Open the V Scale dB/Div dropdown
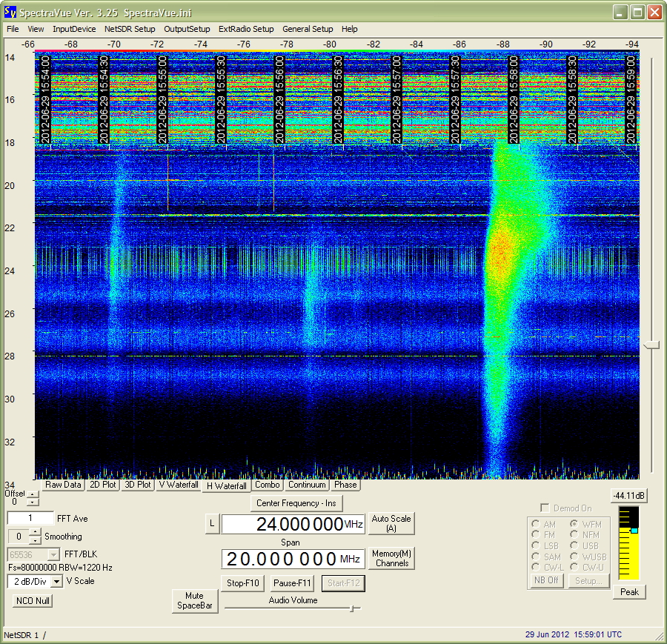The width and height of the screenshot is (667, 644). [56, 582]
